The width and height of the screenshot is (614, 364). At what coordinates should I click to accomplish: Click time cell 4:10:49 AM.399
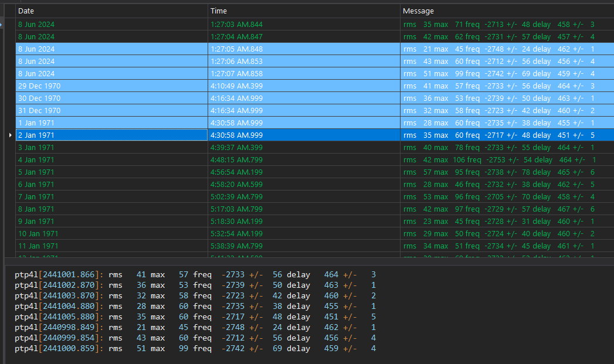pyautogui.click(x=304, y=86)
